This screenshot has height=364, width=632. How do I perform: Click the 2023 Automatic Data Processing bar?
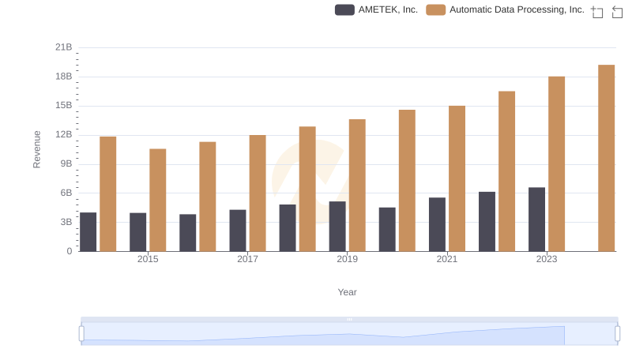click(556, 164)
